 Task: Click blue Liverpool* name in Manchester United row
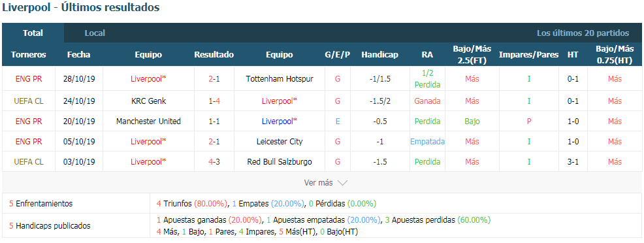click(x=280, y=121)
